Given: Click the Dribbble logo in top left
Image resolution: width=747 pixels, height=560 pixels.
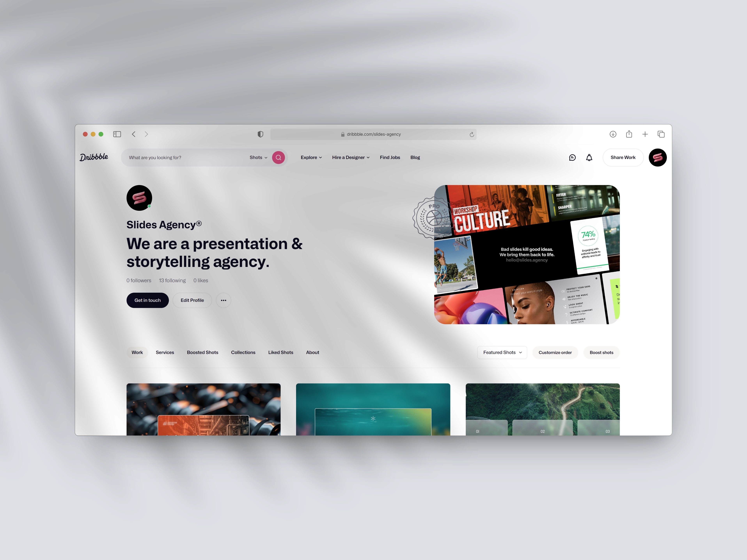Looking at the screenshot, I should [94, 157].
